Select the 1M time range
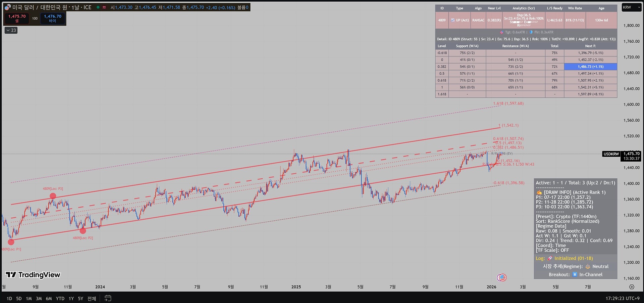This screenshot has height=303, width=644. (29, 298)
